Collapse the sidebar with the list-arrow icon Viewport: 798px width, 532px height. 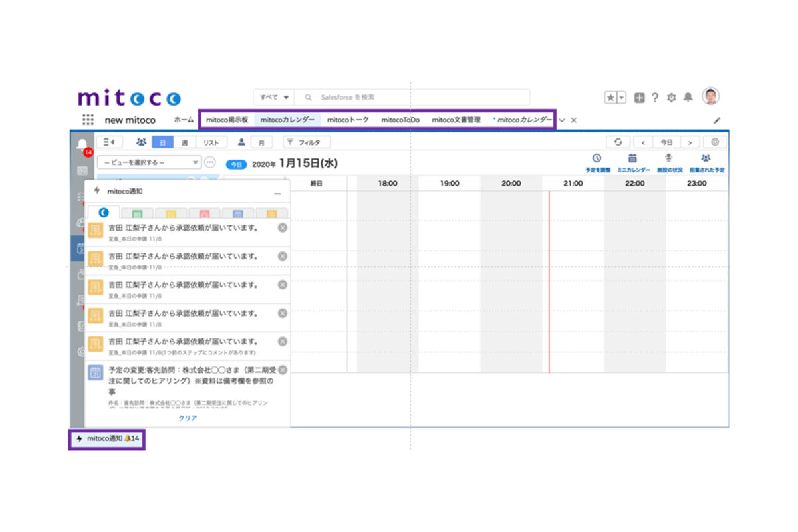[x=110, y=142]
